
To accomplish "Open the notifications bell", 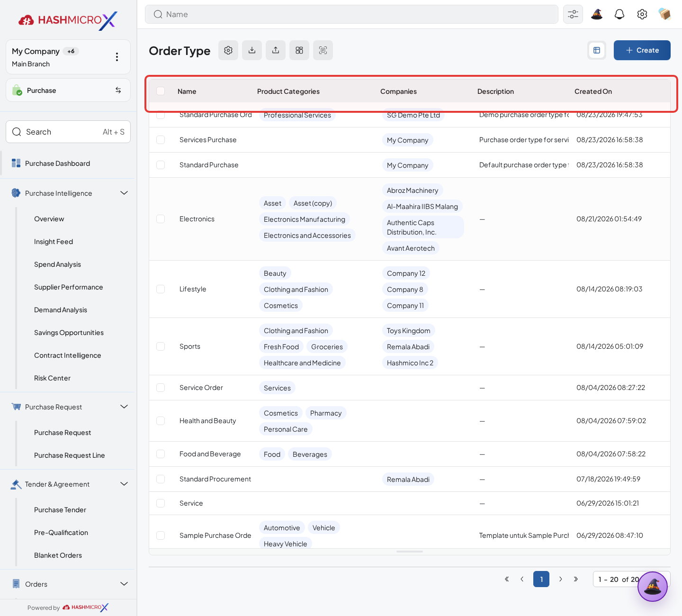I will coord(619,14).
